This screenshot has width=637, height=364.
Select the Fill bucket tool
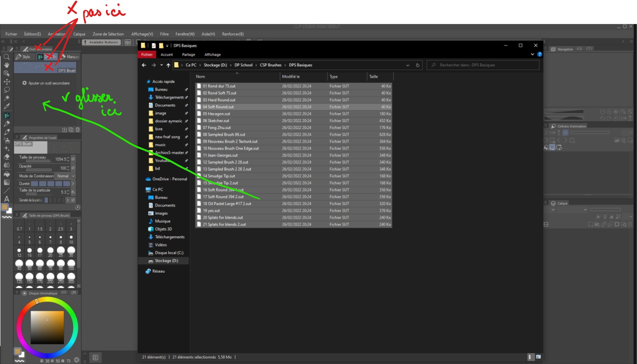tap(7, 174)
